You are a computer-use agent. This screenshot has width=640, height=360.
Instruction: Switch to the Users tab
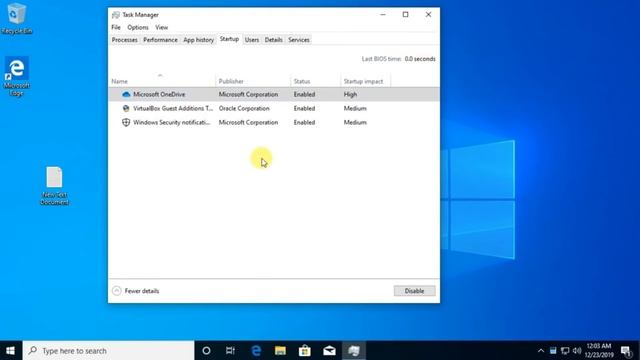point(252,40)
